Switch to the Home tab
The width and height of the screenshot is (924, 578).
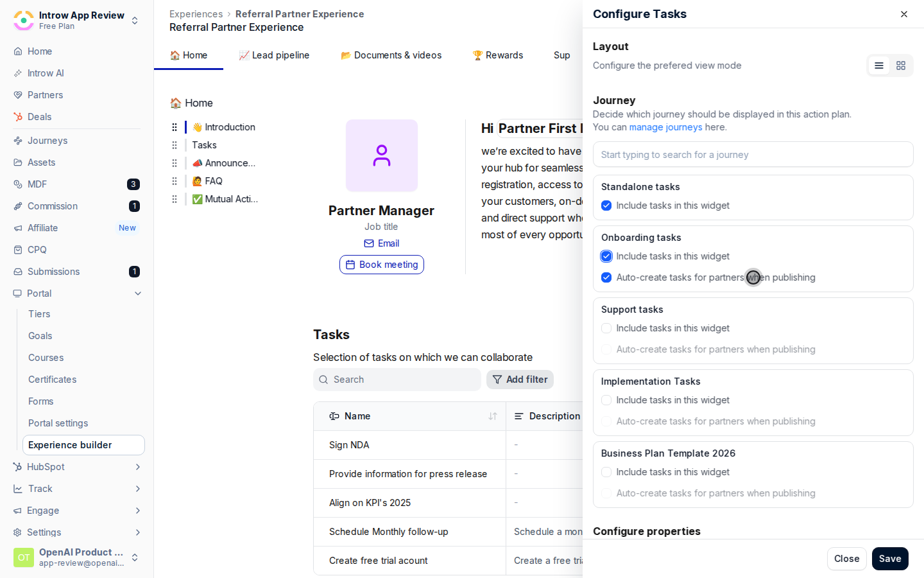(189, 55)
